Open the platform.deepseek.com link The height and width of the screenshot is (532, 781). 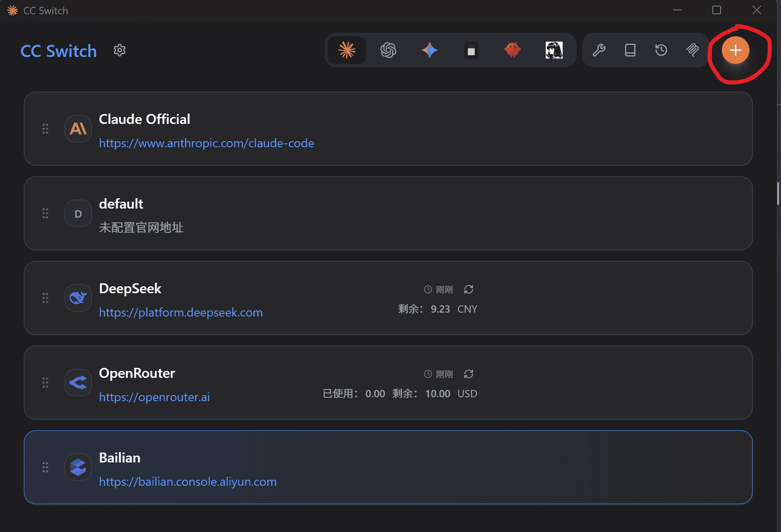(181, 312)
